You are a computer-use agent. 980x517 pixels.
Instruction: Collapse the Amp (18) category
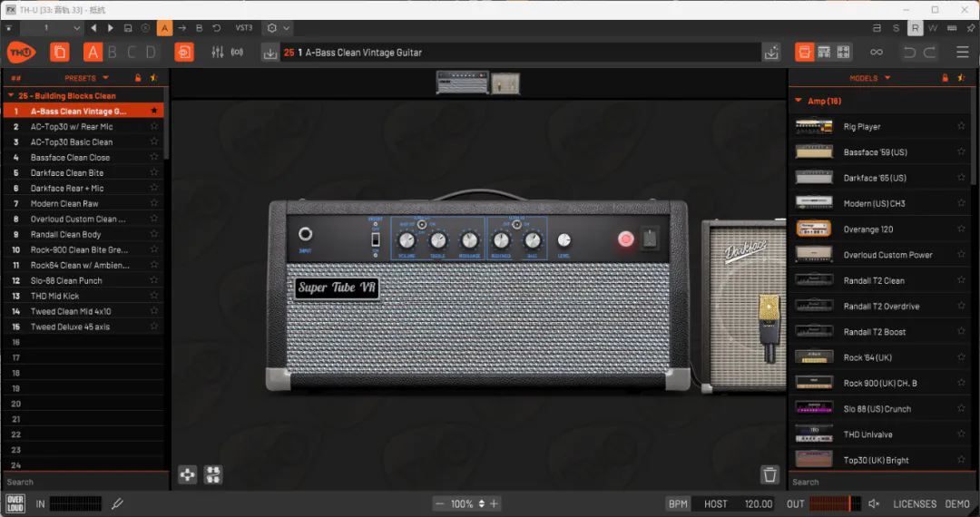tap(799, 101)
